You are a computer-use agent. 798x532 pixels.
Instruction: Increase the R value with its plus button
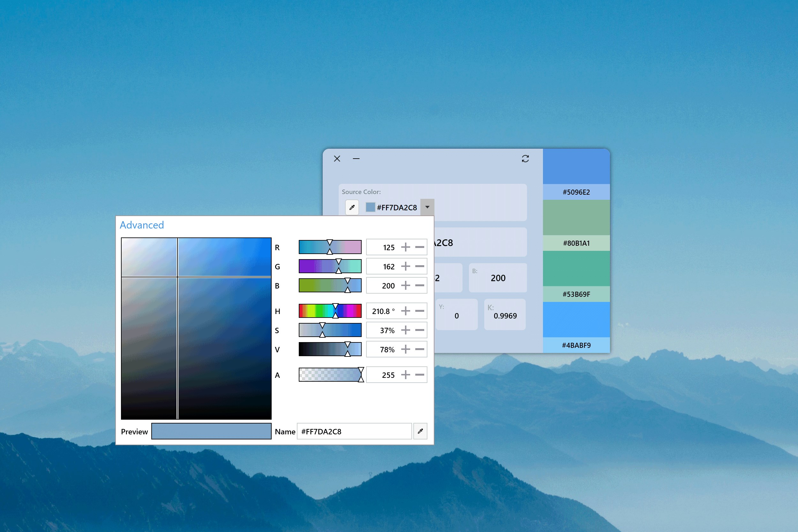405,247
